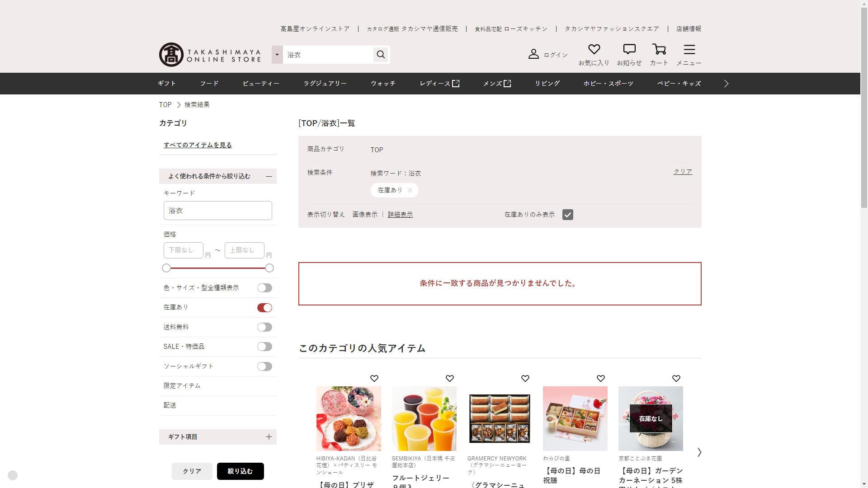Screen dimensions: 868x488
Task: Open favorites heart icon in header
Action: pos(594,50)
